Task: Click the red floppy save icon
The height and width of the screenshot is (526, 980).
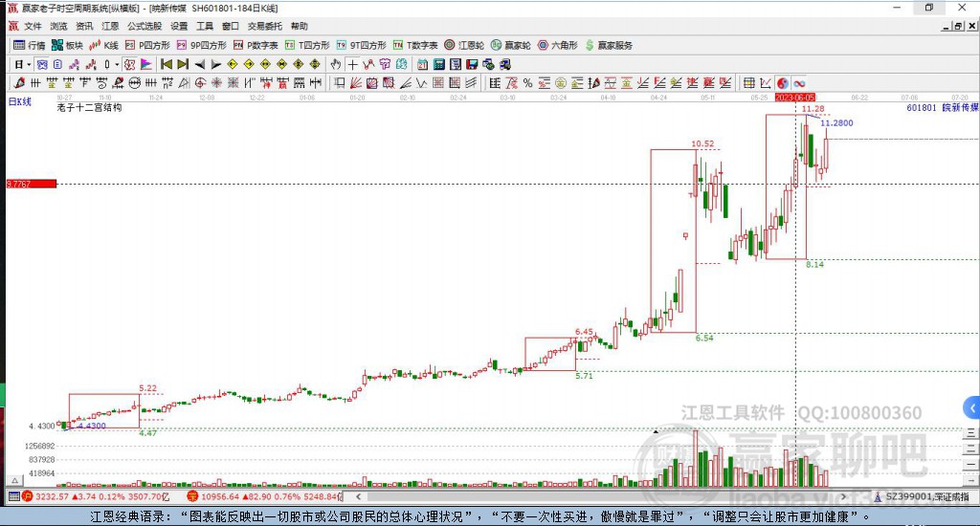Action: 472,64
